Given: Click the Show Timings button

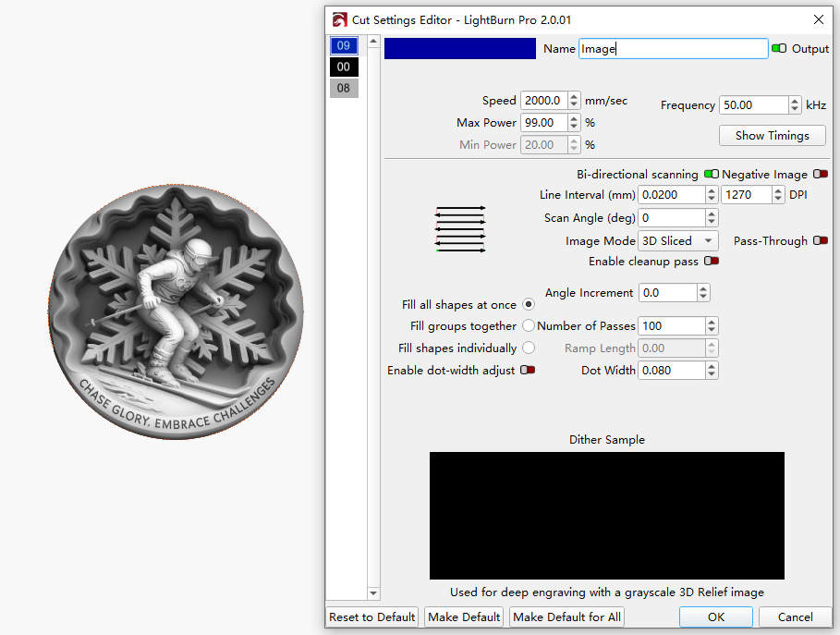Looking at the screenshot, I should click(x=772, y=135).
